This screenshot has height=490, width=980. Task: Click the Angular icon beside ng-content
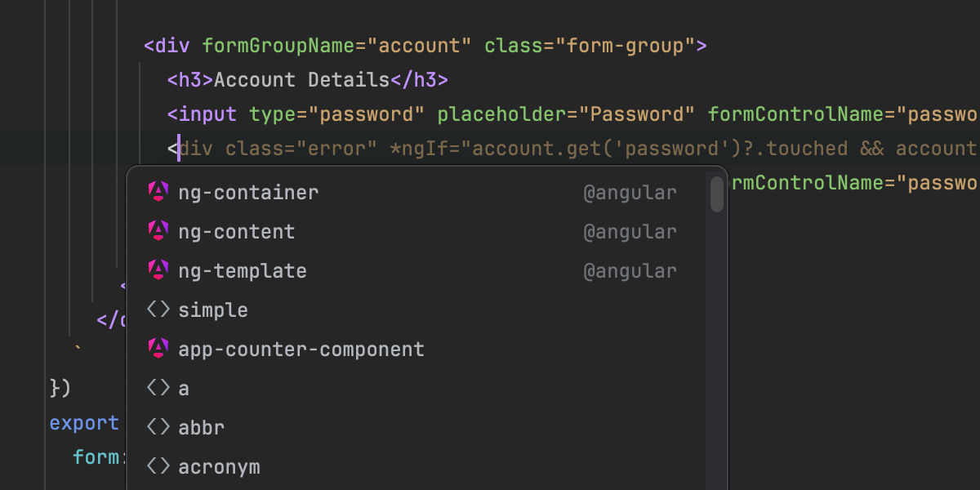(158, 232)
